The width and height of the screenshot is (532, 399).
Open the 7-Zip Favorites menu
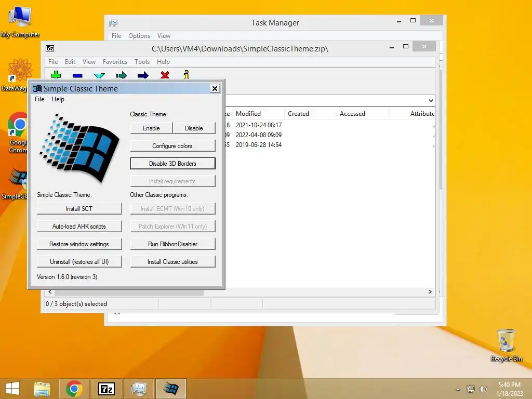coord(115,62)
